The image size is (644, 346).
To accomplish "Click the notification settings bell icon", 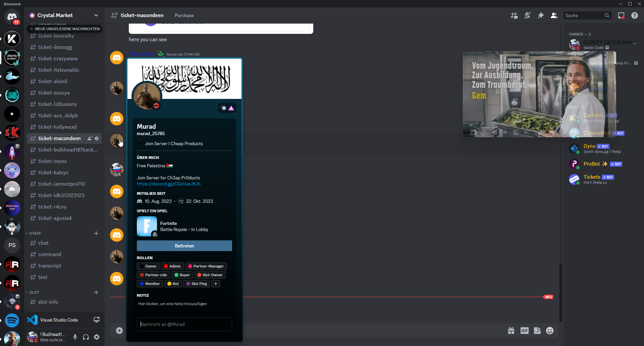I will [x=527, y=15].
